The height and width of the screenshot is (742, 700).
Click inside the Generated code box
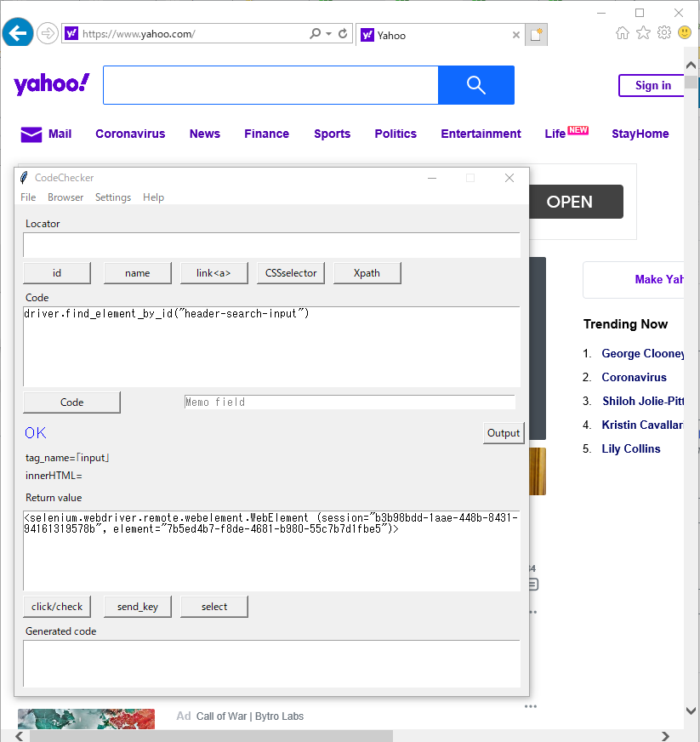[x=271, y=664]
